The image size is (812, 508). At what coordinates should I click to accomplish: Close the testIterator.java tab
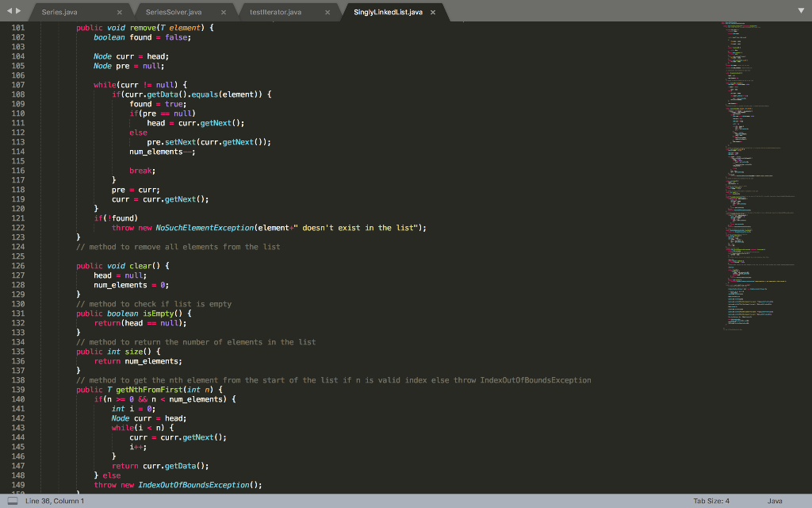pyautogui.click(x=327, y=13)
